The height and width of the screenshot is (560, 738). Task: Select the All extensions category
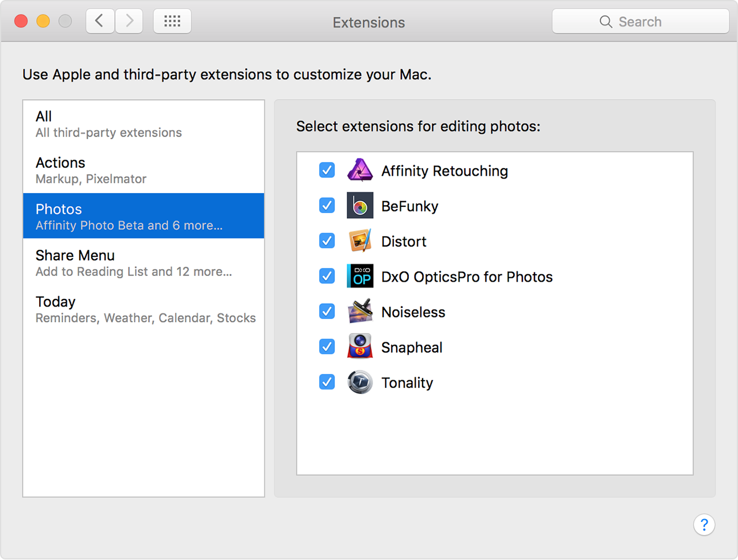(x=144, y=124)
